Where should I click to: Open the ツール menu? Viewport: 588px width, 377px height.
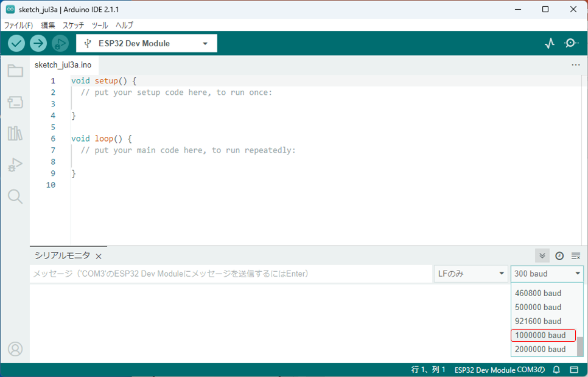pos(100,25)
